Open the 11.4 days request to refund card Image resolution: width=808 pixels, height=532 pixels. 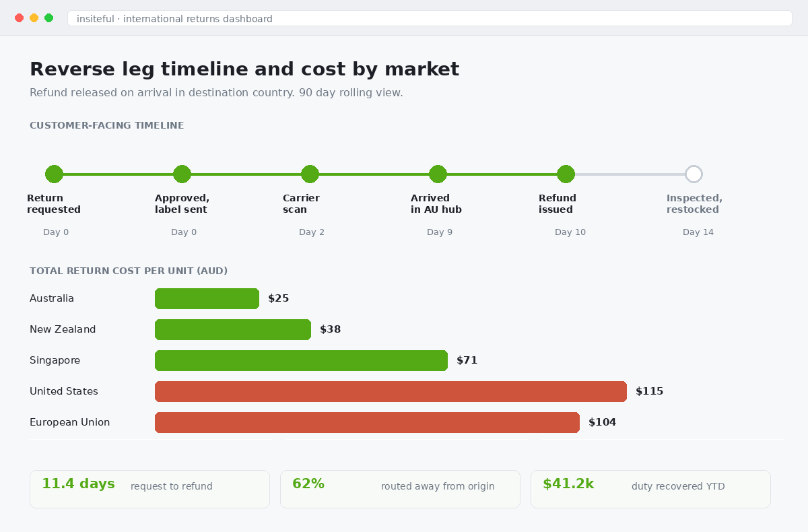(x=149, y=489)
